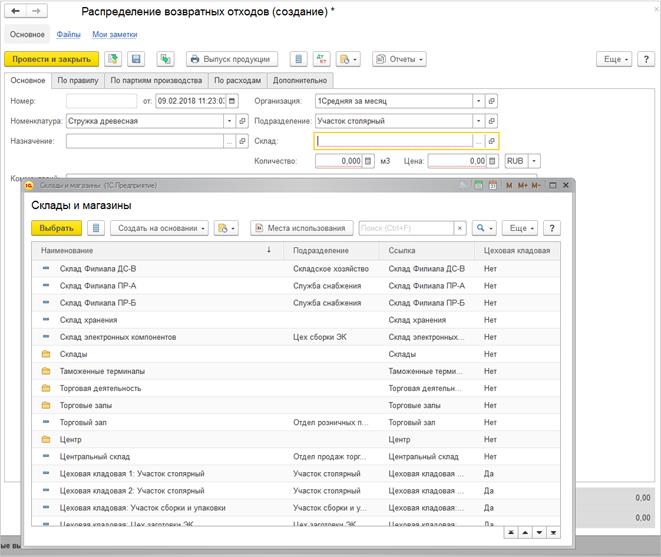Click the back navigation arrow

pos(16,11)
